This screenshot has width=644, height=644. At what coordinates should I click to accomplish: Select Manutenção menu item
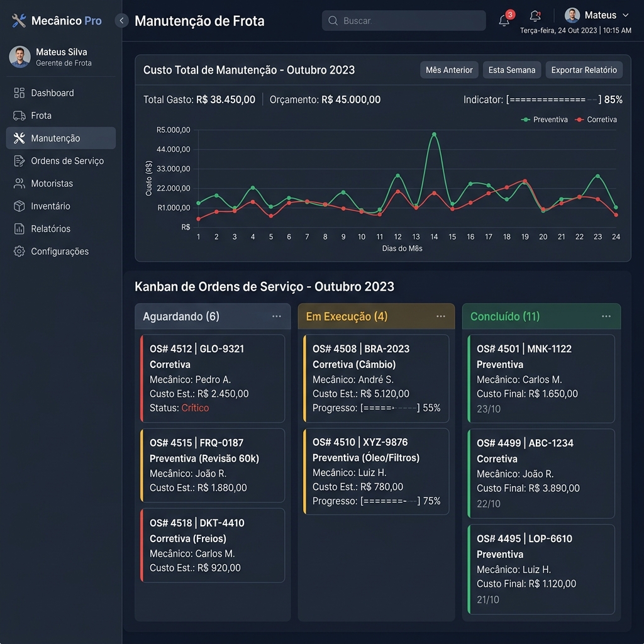[x=61, y=138]
